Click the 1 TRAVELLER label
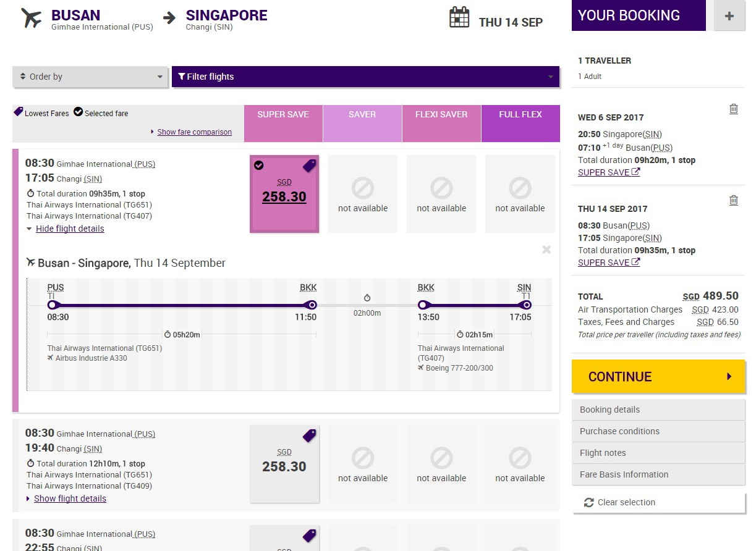Viewport: 756px width, 551px height. [605, 61]
